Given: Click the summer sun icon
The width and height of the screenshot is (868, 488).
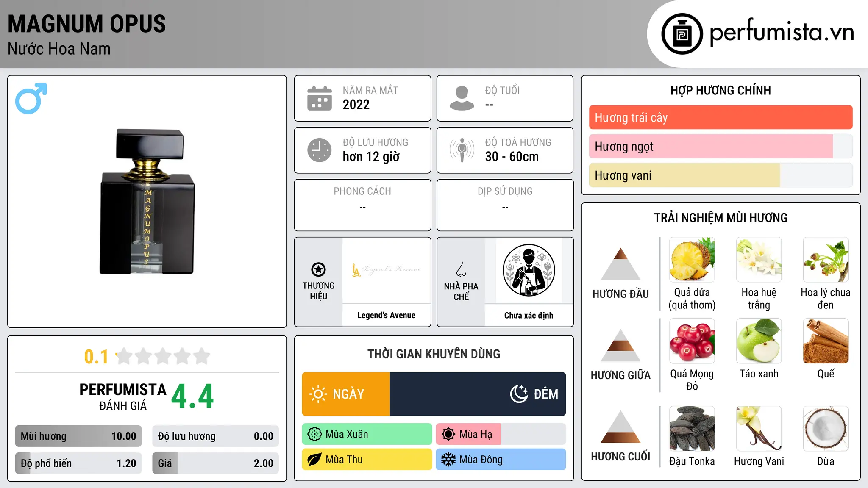Looking at the screenshot, I should tap(448, 434).
